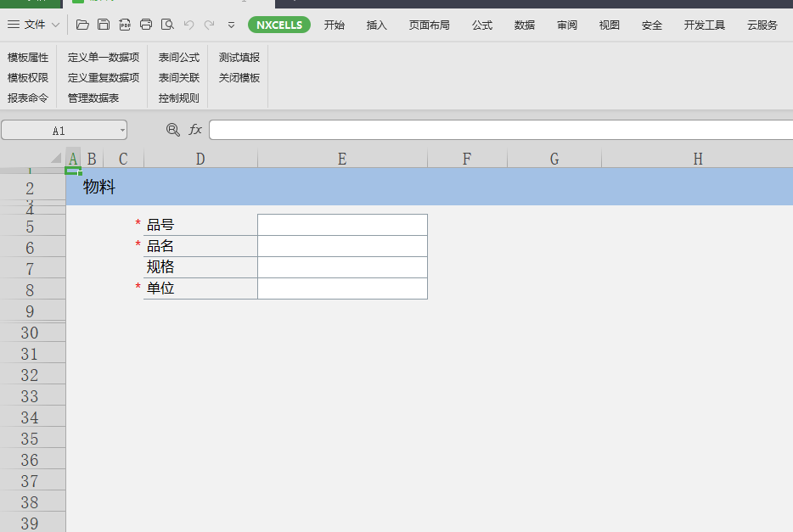Viewport: 793px width, 532px height.
Task: Click 定义单一数据项 button
Action: point(104,58)
